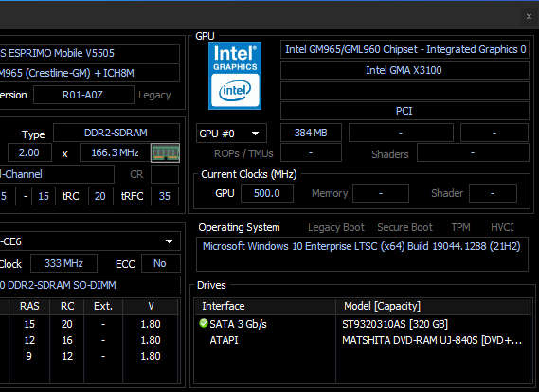Viewport: 539px width, 392px height.
Task: Click the RAS column header in the timings table
Action: [29, 306]
